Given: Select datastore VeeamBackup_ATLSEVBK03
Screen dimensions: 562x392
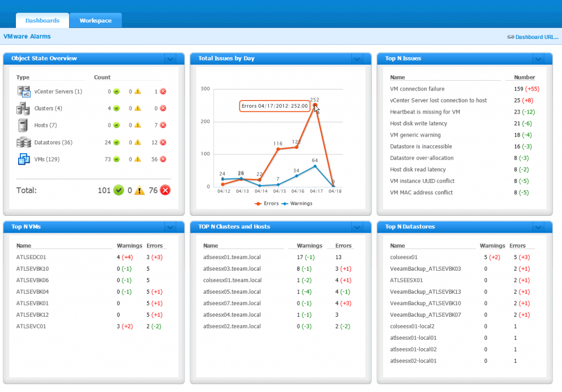Looking at the screenshot, I should (x=425, y=268).
